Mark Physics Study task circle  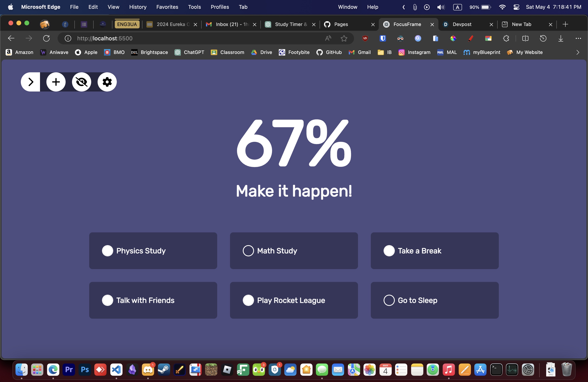click(x=107, y=251)
